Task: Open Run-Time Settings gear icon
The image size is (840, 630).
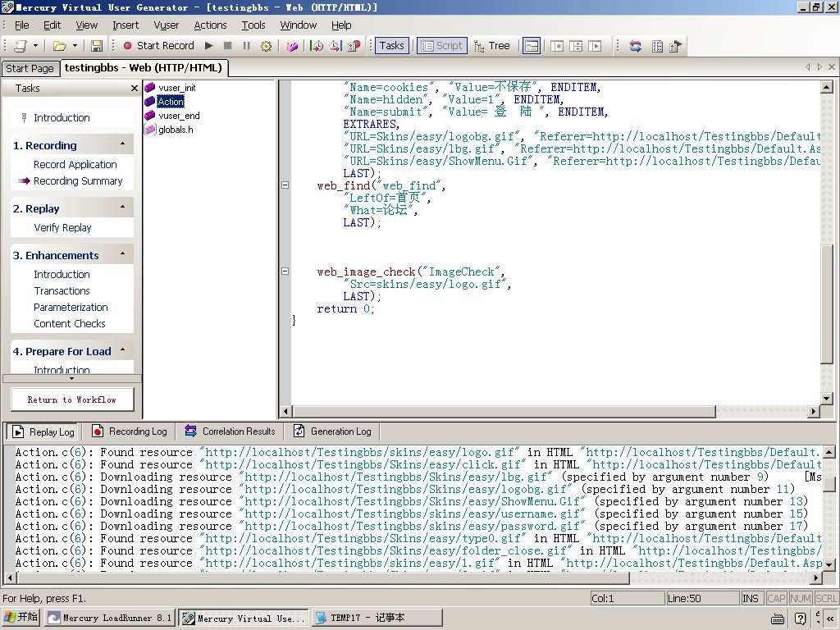Action: pos(266,46)
